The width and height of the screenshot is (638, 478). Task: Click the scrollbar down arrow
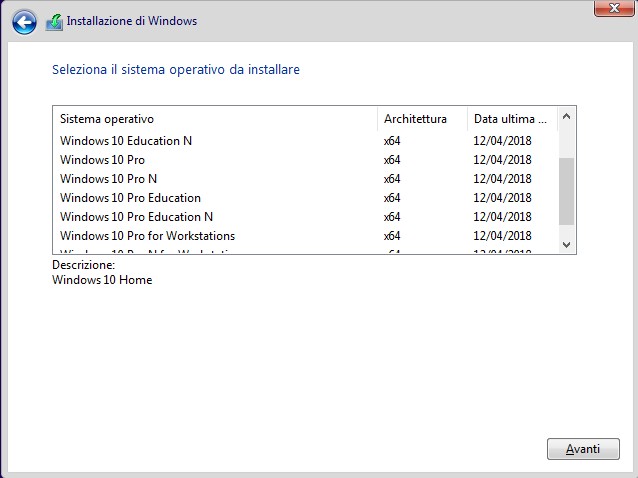566,244
